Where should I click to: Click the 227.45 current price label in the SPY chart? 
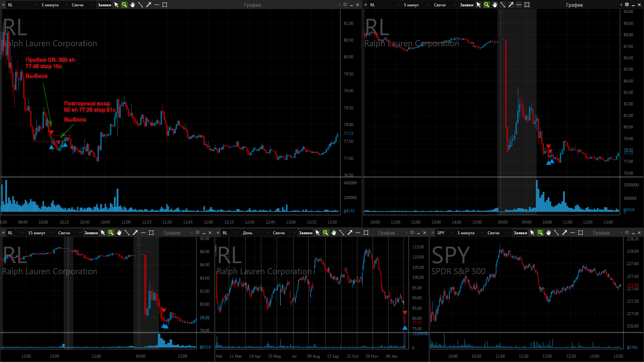coord(633,285)
